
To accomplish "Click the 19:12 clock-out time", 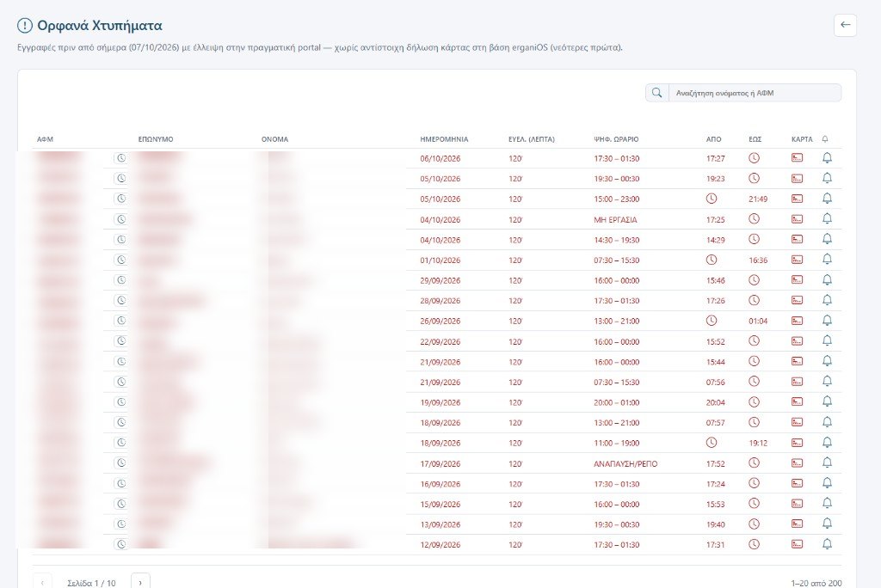I will point(758,443).
